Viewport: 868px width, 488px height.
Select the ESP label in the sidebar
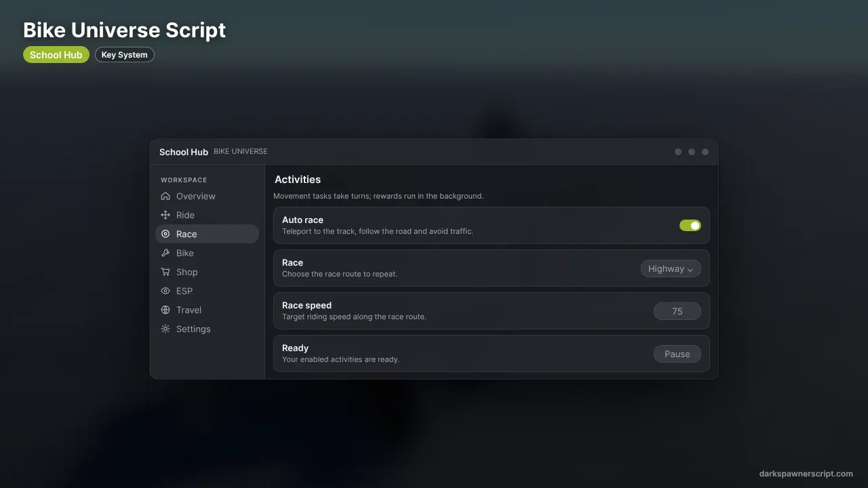[184, 291]
